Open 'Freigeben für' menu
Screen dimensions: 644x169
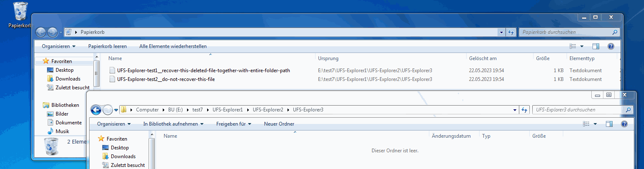(233, 124)
